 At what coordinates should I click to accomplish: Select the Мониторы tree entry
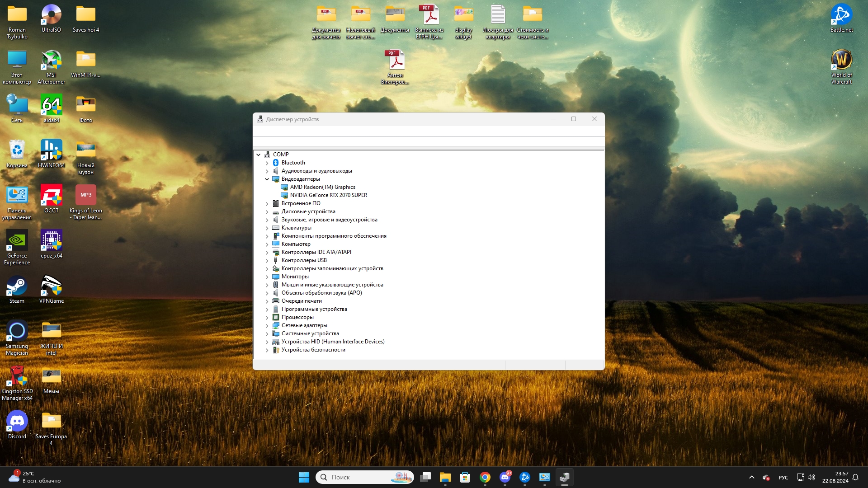[295, 277]
